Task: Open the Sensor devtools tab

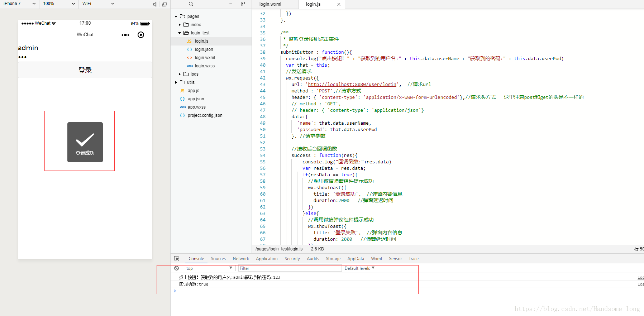Action: tap(395, 259)
